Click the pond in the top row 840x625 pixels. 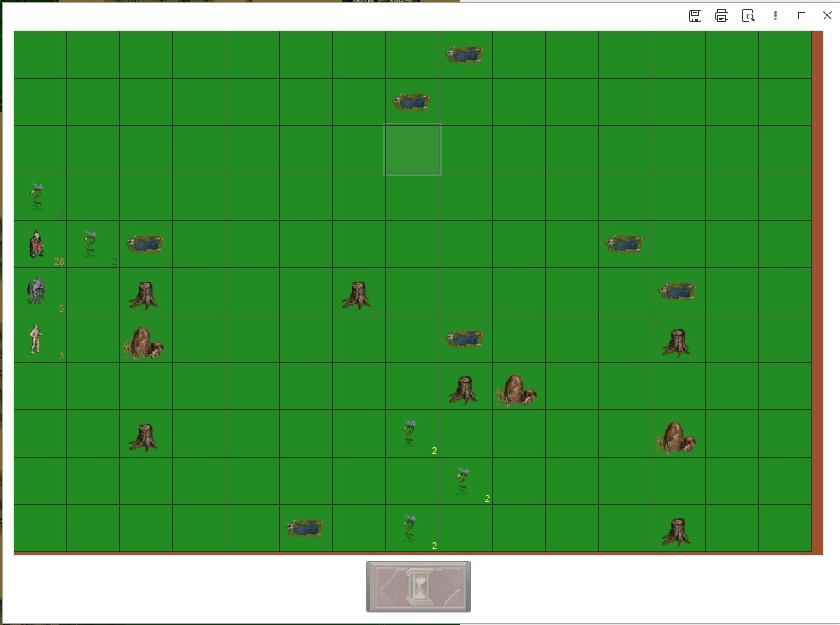pyautogui.click(x=465, y=54)
